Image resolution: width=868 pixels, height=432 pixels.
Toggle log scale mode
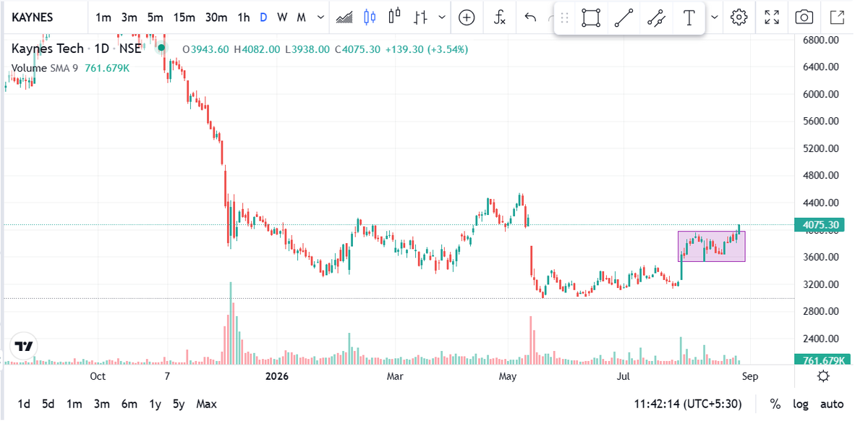tap(800, 404)
